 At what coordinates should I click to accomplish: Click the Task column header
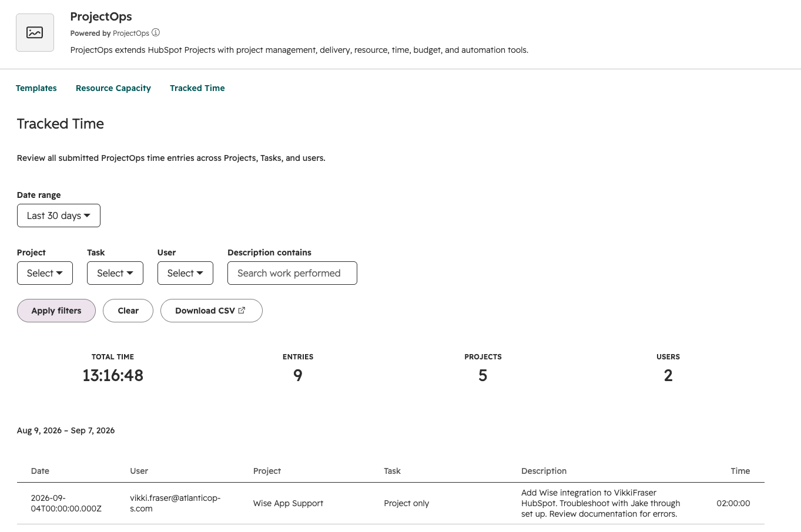tap(392, 471)
